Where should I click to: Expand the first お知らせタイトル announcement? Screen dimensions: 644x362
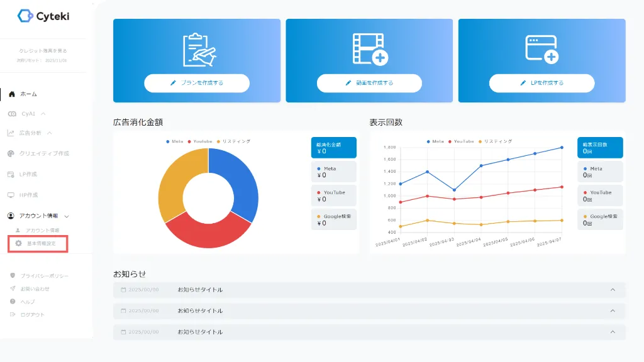tap(613, 290)
